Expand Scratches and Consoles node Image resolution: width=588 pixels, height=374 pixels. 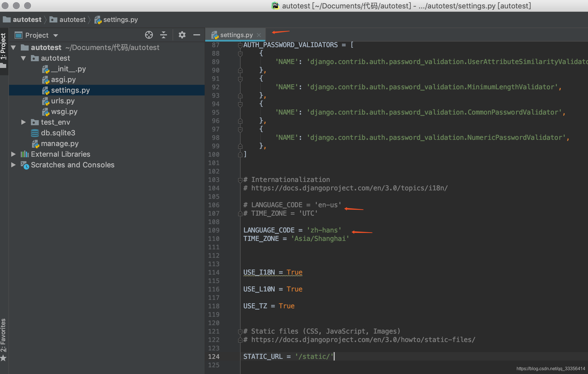[x=13, y=165]
